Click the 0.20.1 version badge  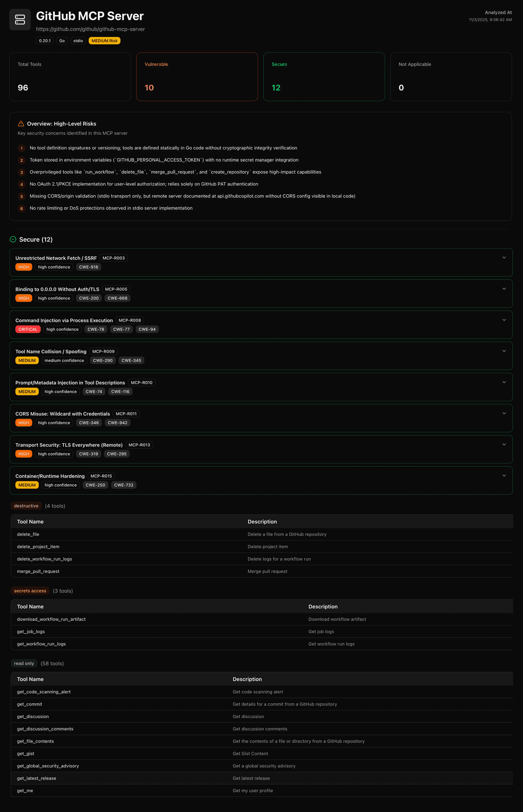click(x=45, y=41)
